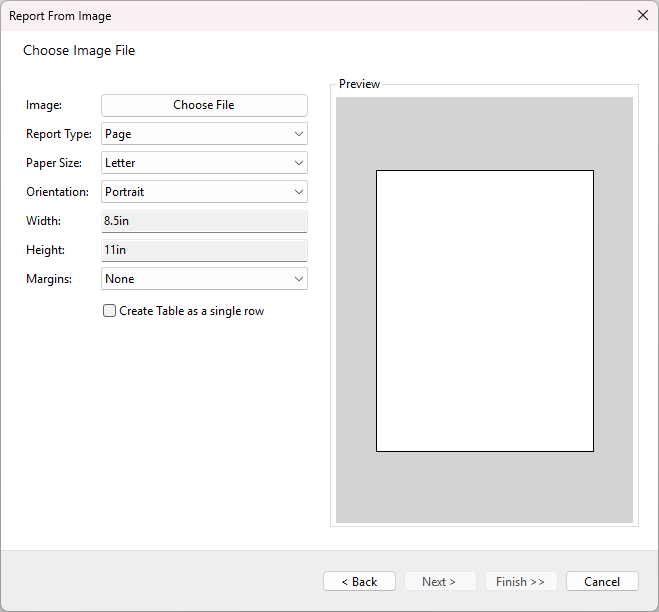
Task: Click the Width field showing 8.5in
Action: [204, 221]
